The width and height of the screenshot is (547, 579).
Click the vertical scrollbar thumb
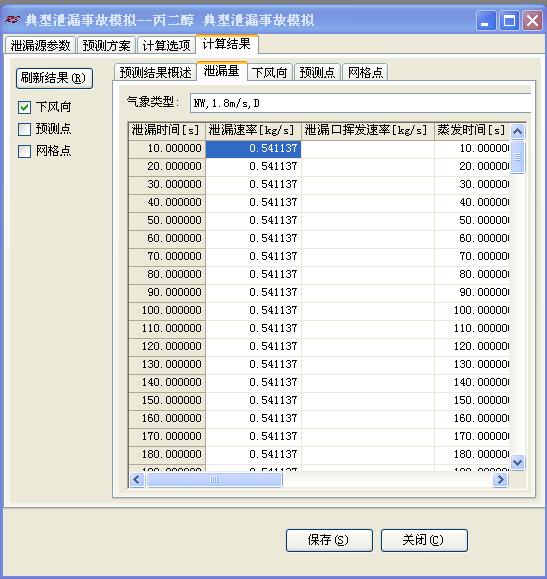click(x=517, y=157)
